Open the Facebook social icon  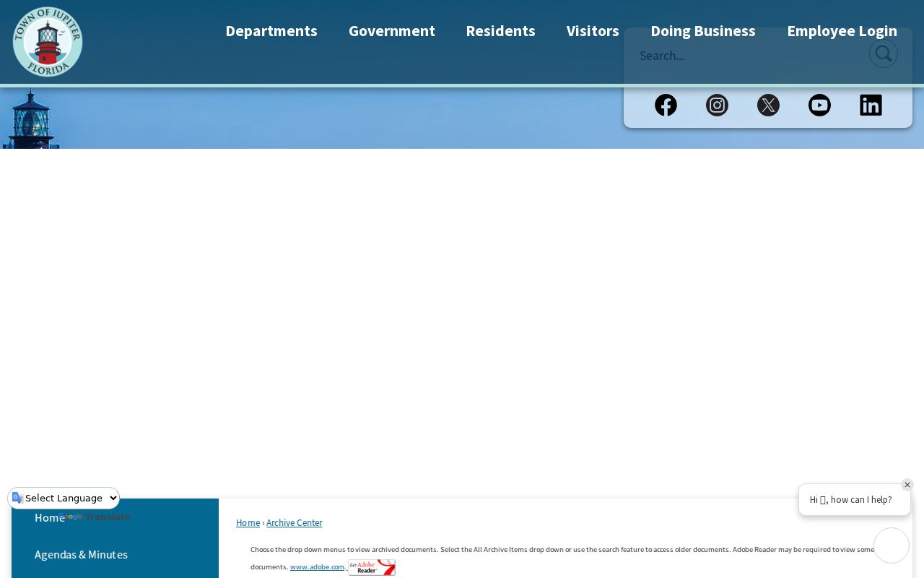pyautogui.click(x=666, y=105)
